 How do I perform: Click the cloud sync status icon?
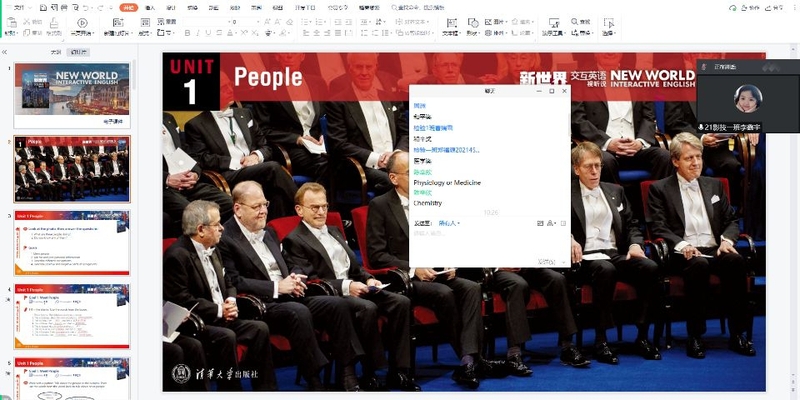(733, 8)
